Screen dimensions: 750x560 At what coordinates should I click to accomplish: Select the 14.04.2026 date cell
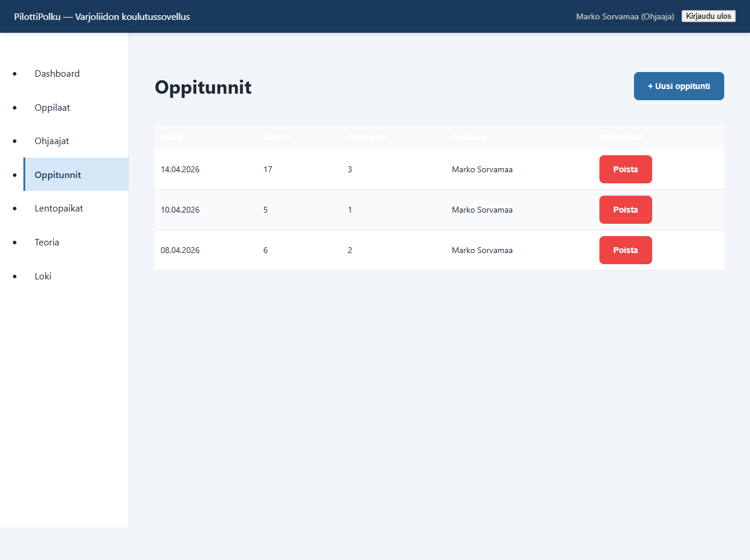tap(180, 169)
